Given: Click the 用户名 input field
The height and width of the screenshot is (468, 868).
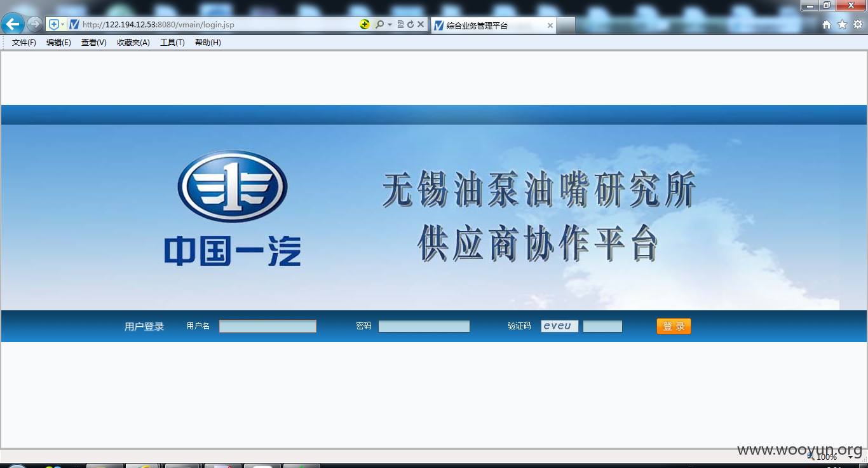Looking at the screenshot, I should 268,326.
